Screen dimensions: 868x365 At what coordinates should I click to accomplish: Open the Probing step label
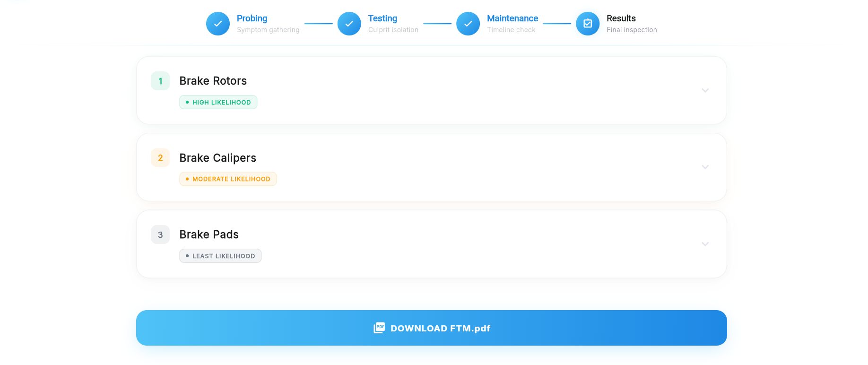(252, 18)
